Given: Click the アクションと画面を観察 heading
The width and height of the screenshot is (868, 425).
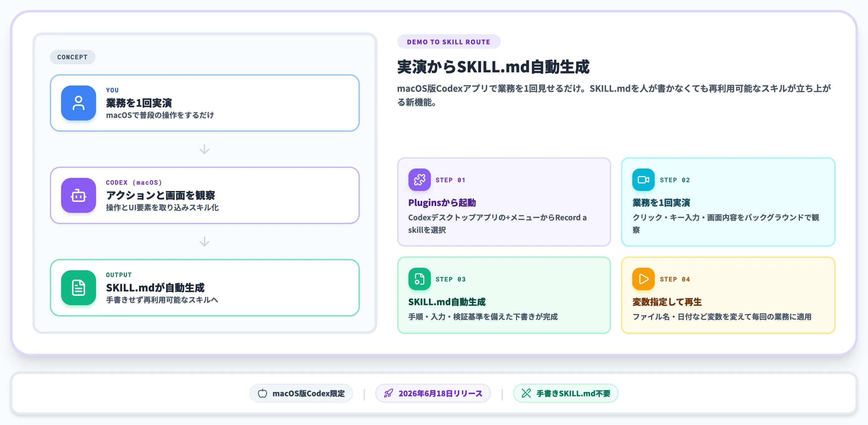Looking at the screenshot, I should (160, 195).
